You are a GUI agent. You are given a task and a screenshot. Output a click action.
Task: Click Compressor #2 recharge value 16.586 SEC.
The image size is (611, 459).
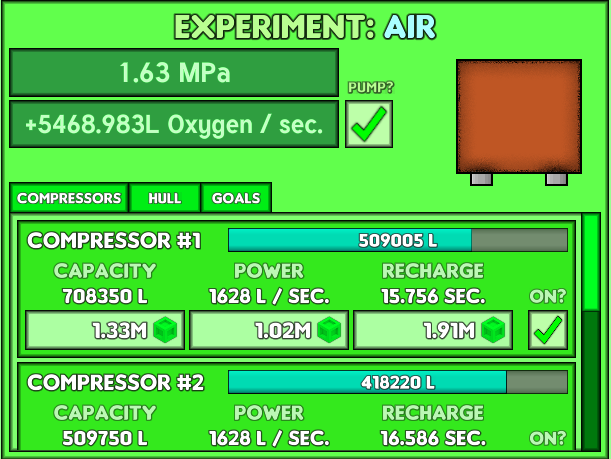click(x=433, y=438)
